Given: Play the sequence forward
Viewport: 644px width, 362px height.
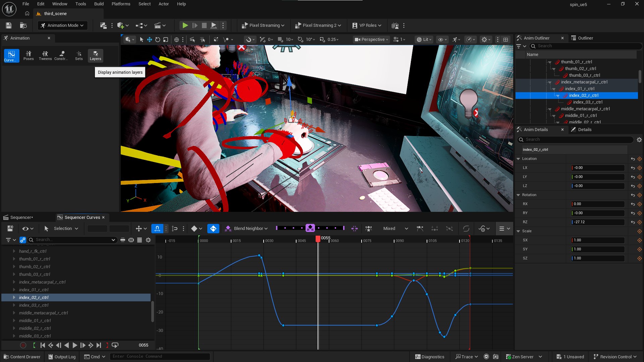Looking at the screenshot, I should coord(74,345).
